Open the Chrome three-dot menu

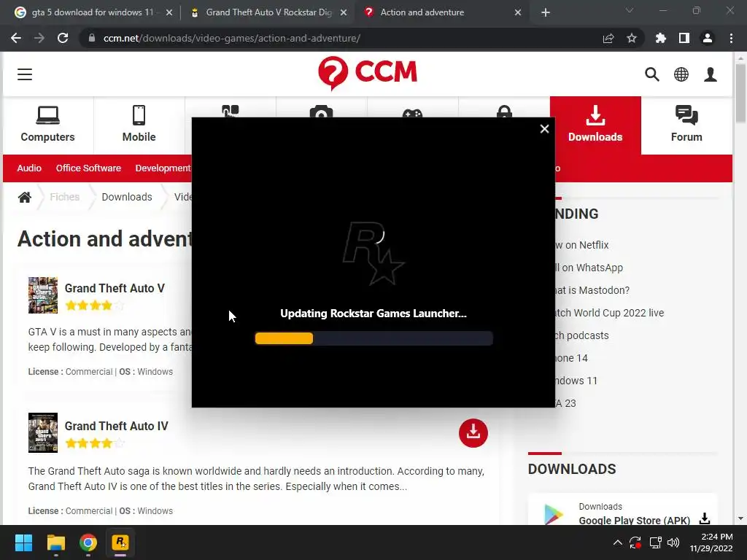pyautogui.click(x=731, y=38)
